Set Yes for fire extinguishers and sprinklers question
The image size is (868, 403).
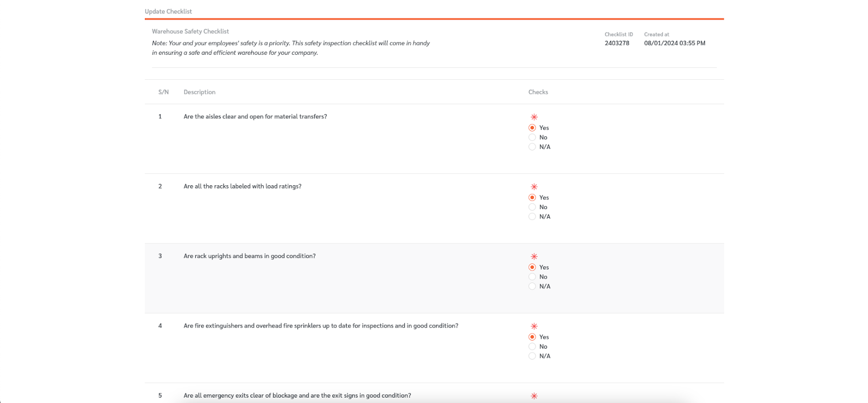(x=532, y=337)
